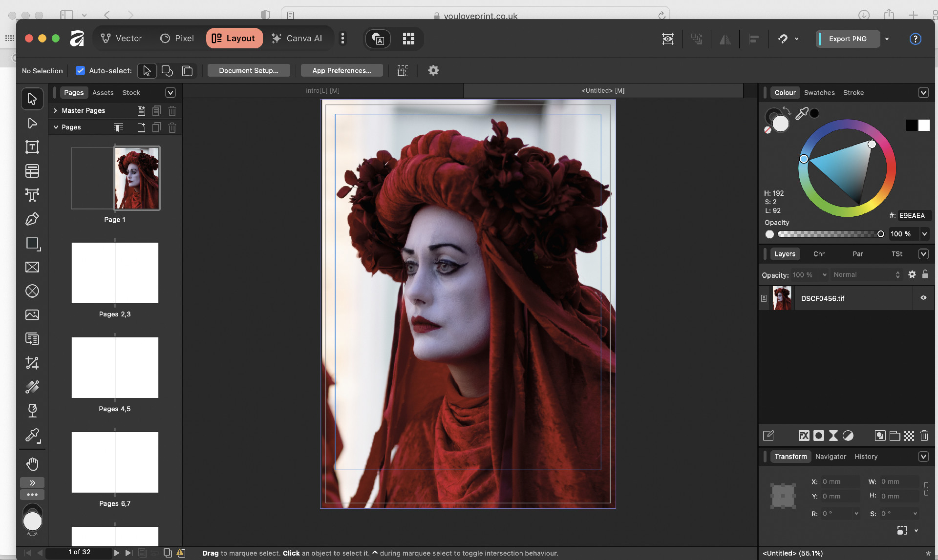This screenshot has width=938, height=560.
Task: Delete layer with Layers trash icon
Action: point(924,436)
